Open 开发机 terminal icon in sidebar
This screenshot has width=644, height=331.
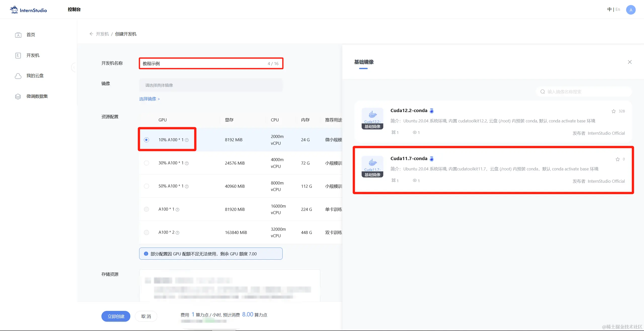pos(18,55)
